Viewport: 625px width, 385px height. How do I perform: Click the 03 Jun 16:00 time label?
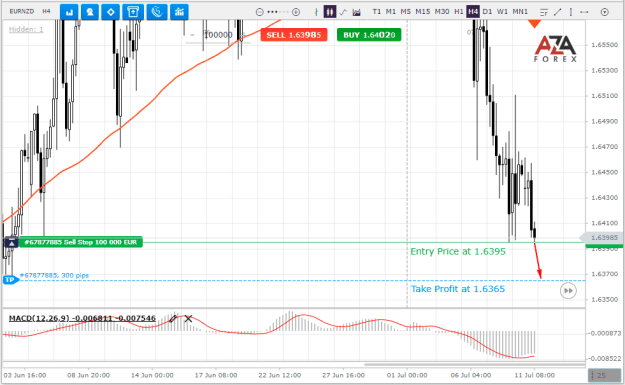point(25,375)
